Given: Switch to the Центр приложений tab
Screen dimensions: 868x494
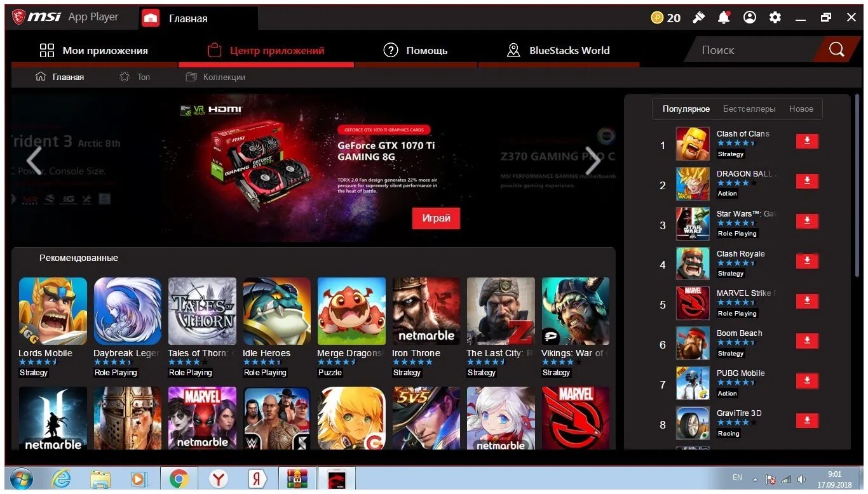Looking at the screenshot, I should point(266,50).
